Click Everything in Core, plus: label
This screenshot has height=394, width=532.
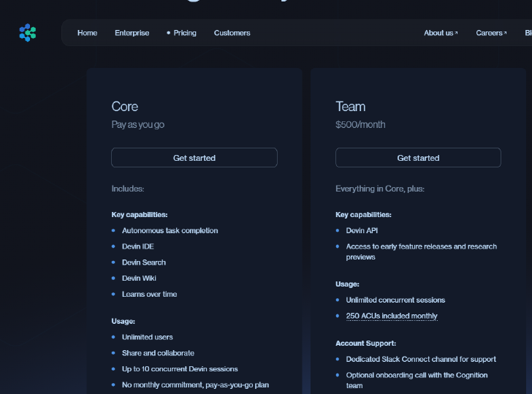[380, 189]
